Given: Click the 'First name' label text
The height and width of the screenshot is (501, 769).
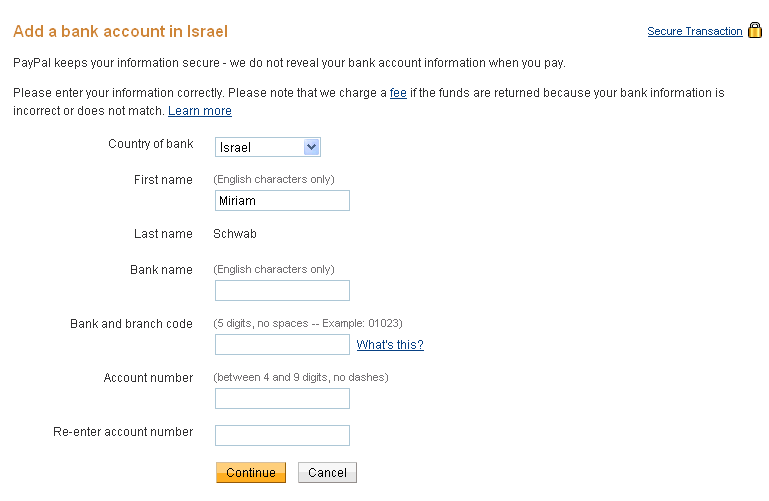Looking at the screenshot, I should click(163, 180).
